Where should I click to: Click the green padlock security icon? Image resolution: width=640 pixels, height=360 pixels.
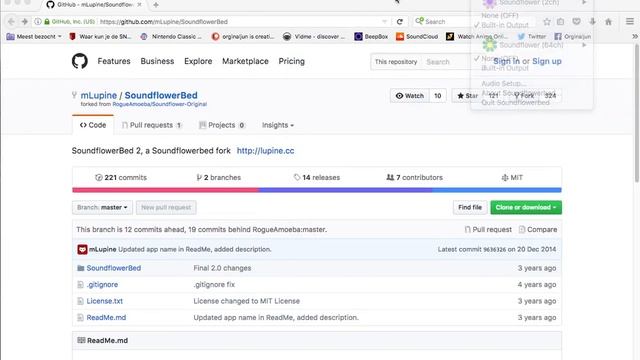pos(47,22)
